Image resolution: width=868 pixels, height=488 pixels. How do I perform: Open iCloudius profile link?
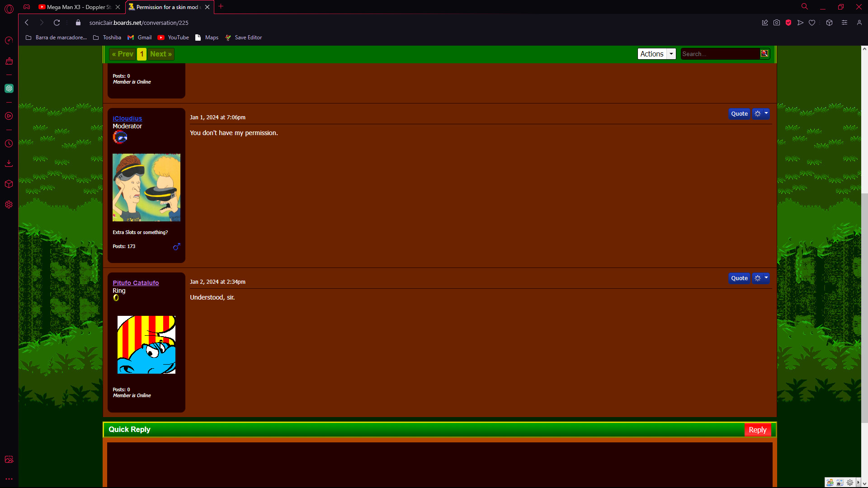click(127, 118)
